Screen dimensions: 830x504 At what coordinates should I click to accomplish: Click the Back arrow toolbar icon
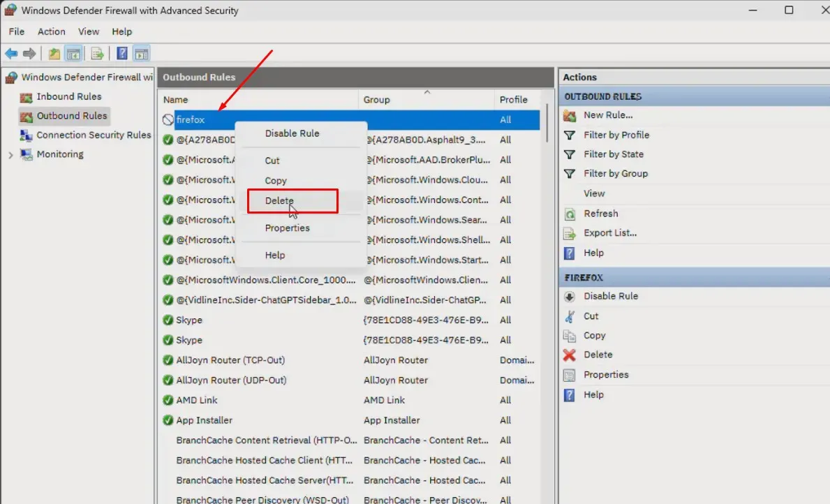[11, 54]
